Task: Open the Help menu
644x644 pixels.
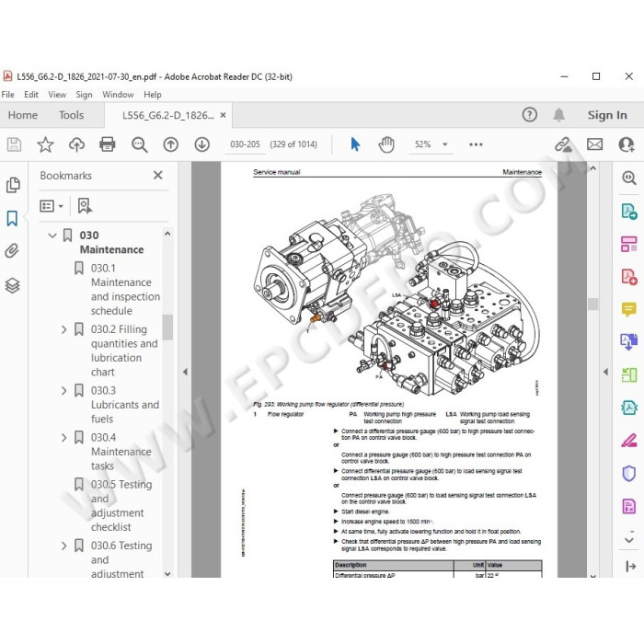Action: (153, 95)
